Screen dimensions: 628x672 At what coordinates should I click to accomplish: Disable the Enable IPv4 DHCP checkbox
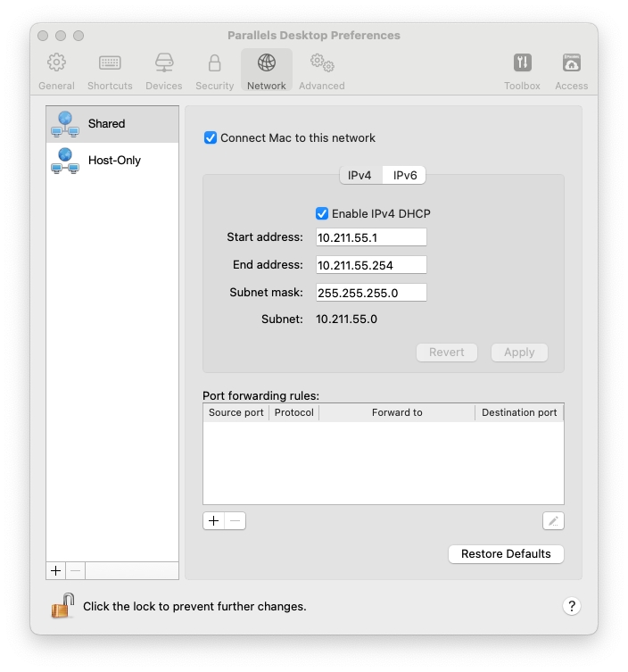[322, 214]
